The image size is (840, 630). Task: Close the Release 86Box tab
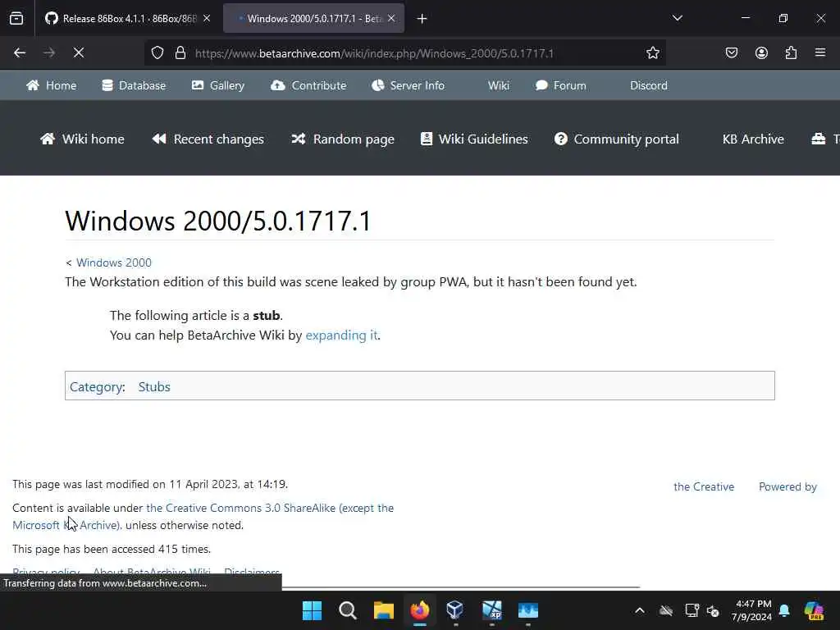[x=207, y=19]
